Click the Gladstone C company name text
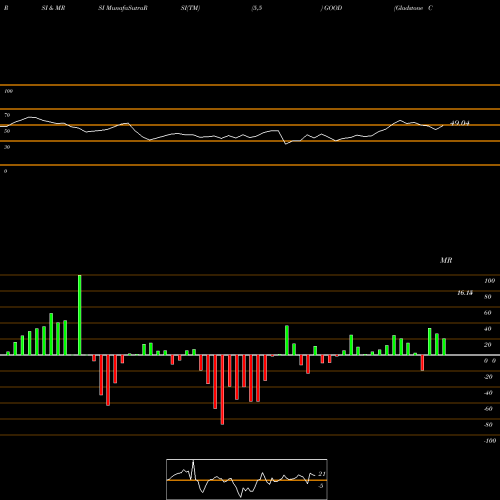 413,8
